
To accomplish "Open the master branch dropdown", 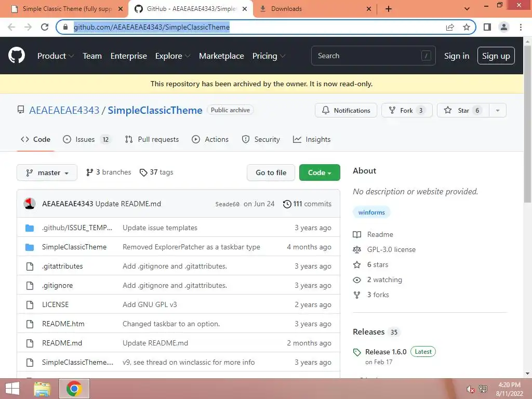I will [x=47, y=172].
